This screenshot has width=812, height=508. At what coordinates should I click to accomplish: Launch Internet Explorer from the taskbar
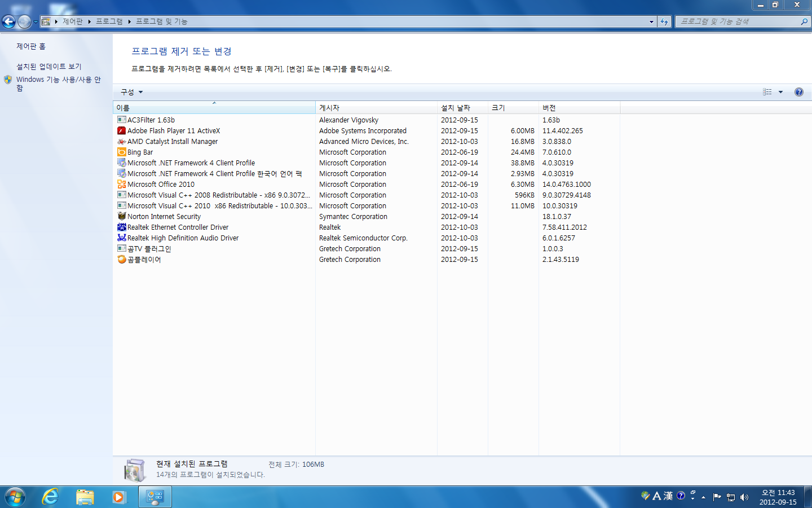point(50,497)
